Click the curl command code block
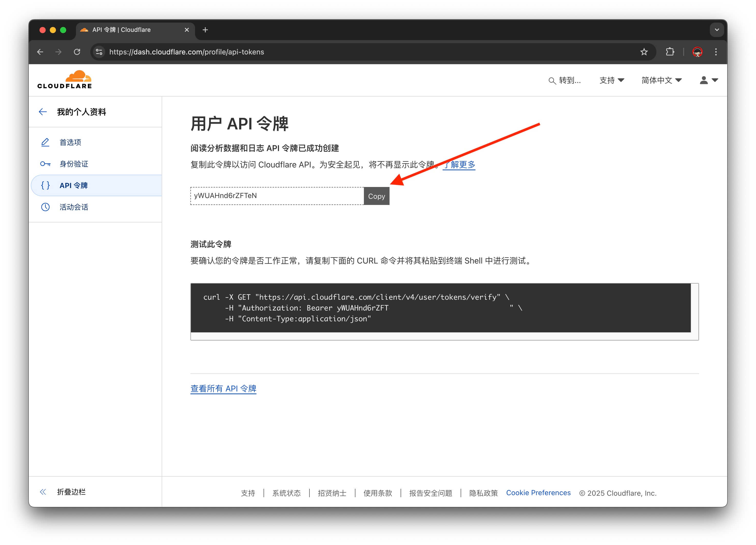756x545 pixels. 440,308
